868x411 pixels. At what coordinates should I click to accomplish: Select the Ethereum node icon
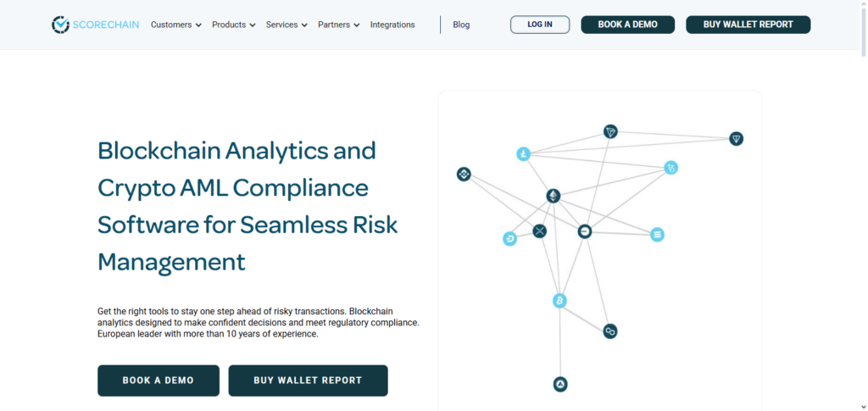pyautogui.click(x=554, y=197)
